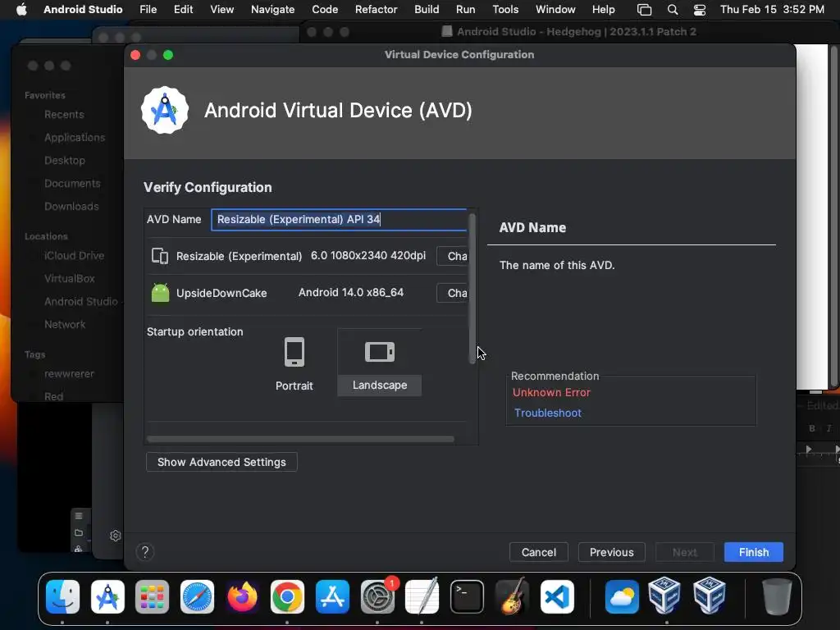Open the Refactor menu
This screenshot has height=630, width=840.
376,9
